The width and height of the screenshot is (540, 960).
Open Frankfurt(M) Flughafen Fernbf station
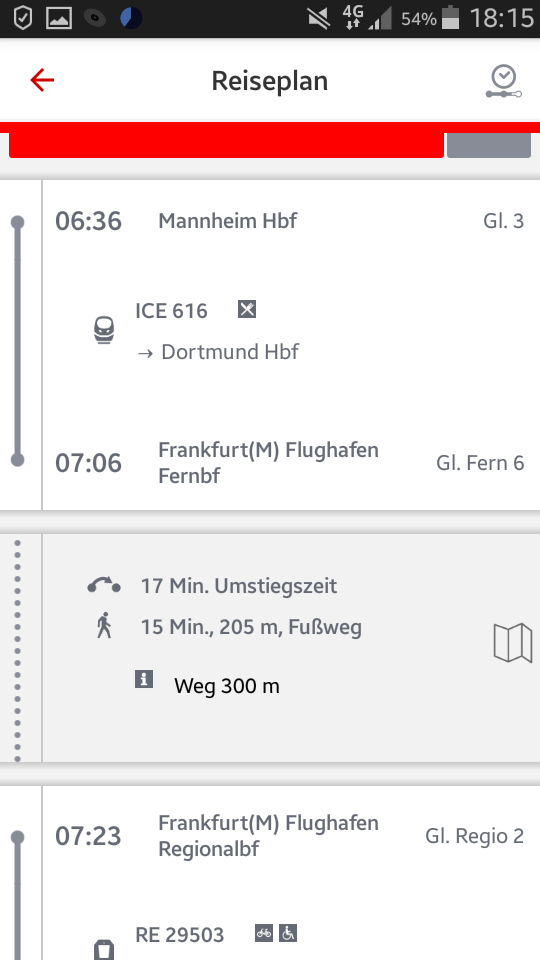pos(268,463)
